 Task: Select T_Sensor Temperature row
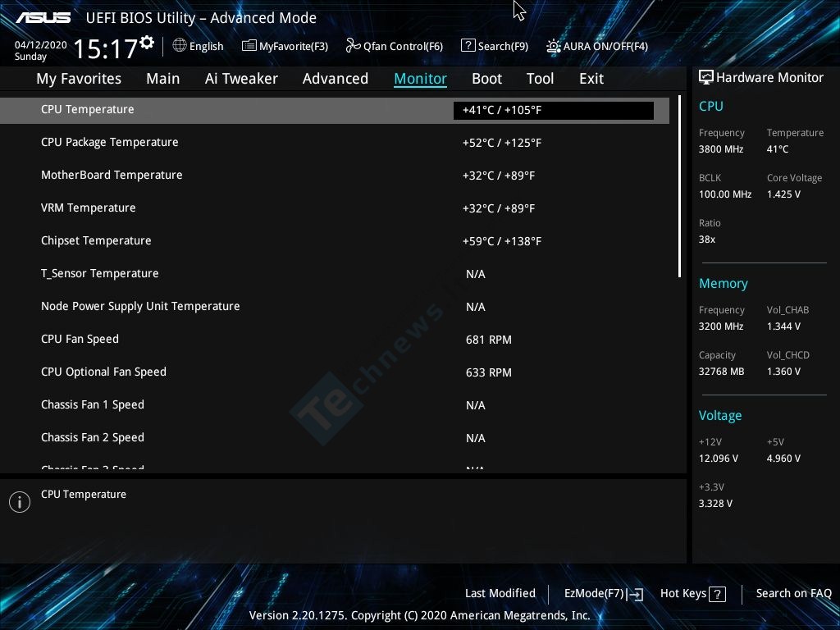pyautogui.click(x=335, y=274)
